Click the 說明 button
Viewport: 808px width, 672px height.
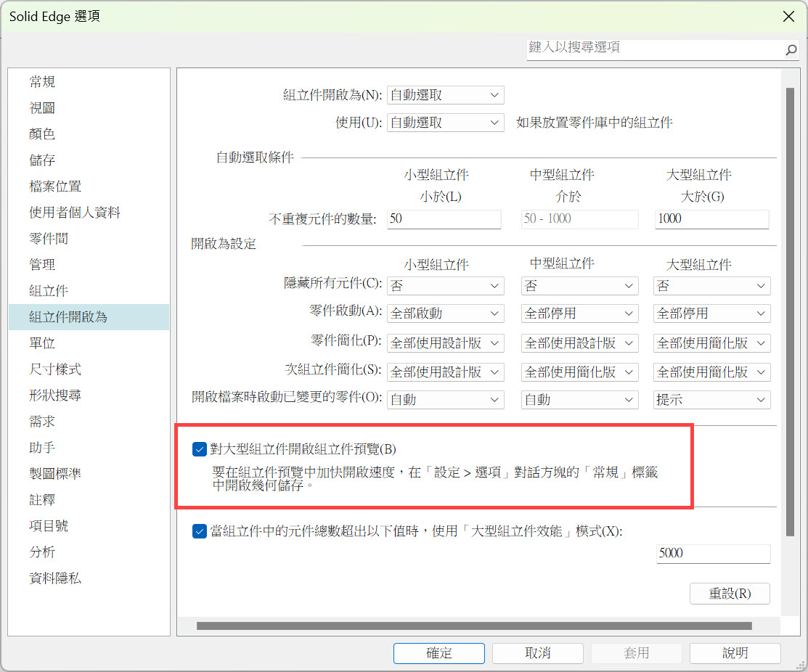pos(735,653)
